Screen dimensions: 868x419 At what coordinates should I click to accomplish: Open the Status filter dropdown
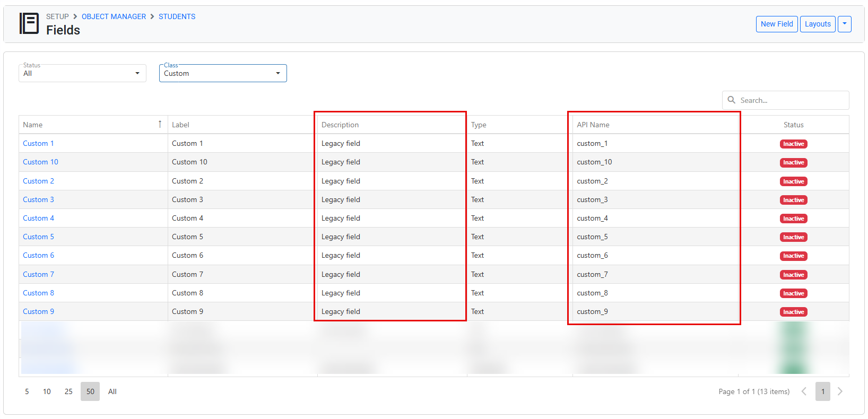(82, 73)
